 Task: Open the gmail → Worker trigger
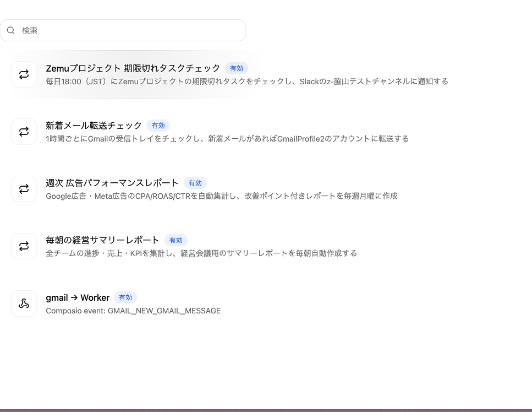click(78, 297)
